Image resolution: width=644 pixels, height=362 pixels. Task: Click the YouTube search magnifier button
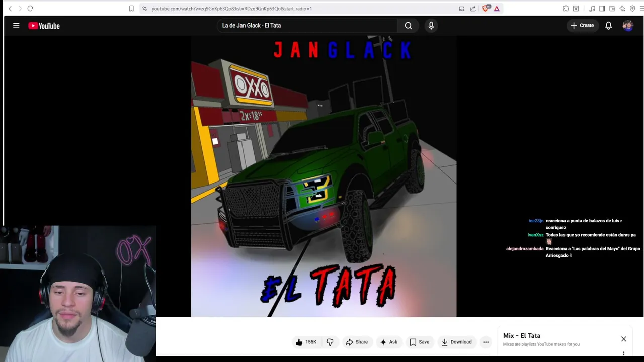click(x=409, y=25)
